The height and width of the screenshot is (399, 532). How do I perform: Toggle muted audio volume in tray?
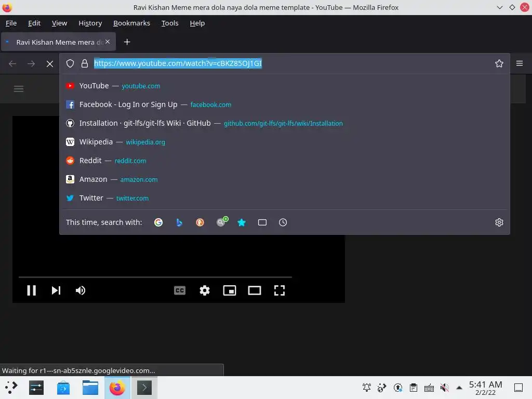coord(445,388)
